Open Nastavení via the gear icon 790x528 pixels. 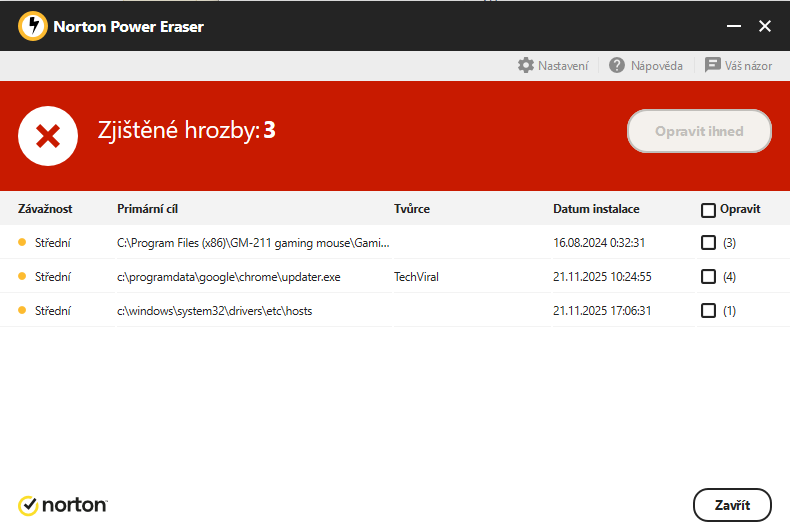coord(526,65)
